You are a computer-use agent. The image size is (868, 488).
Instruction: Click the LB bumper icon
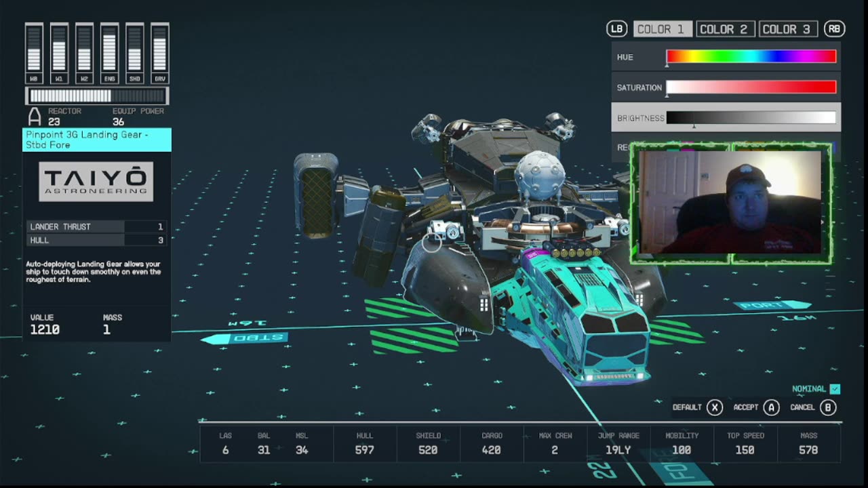(x=616, y=29)
